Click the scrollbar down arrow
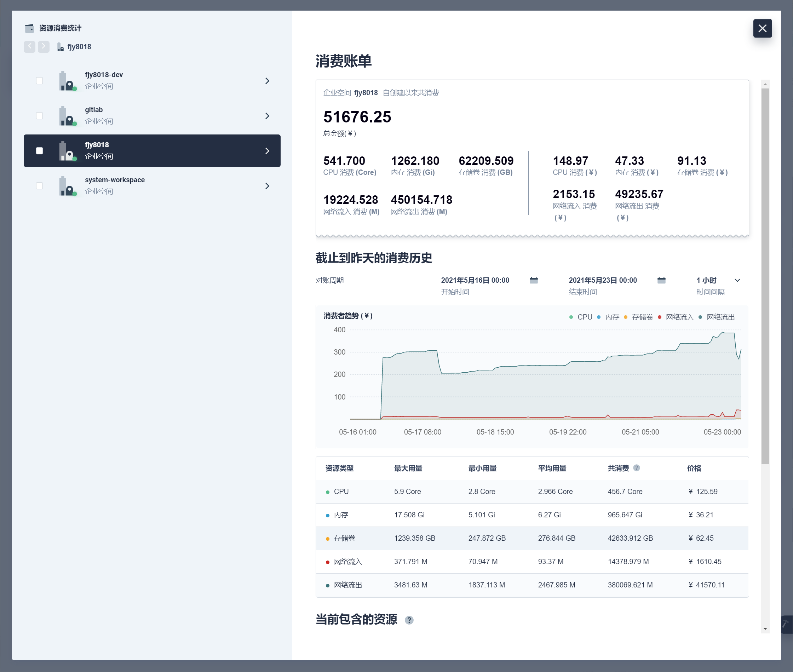Image resolution: width=793 pixels, height=672 pixels. (765, 629)
